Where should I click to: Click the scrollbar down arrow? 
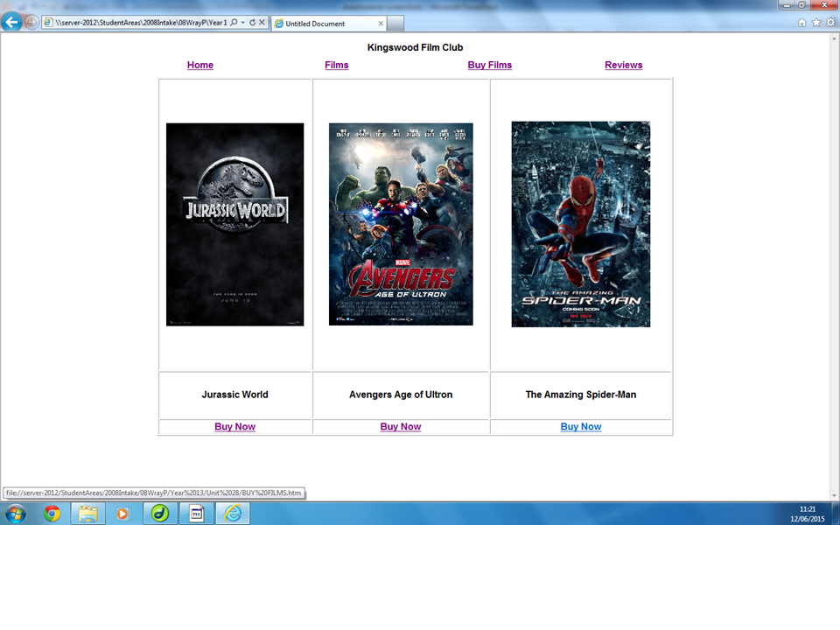(834, 495)
